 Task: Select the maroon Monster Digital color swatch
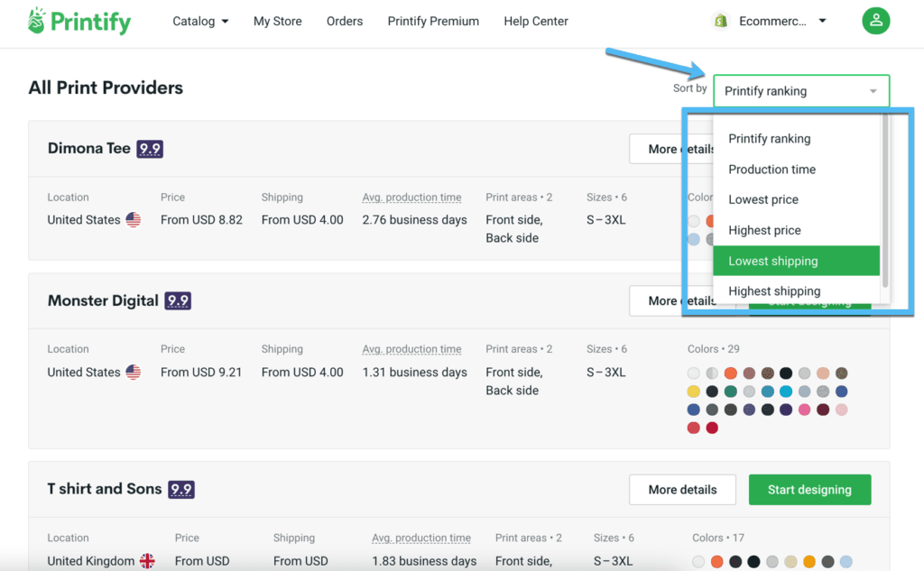[x=823, y=410]
